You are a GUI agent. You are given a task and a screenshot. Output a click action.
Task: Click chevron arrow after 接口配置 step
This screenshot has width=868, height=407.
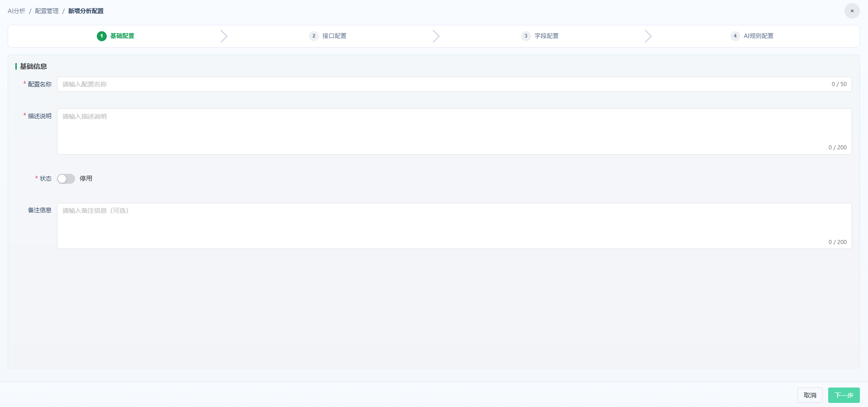436,36
